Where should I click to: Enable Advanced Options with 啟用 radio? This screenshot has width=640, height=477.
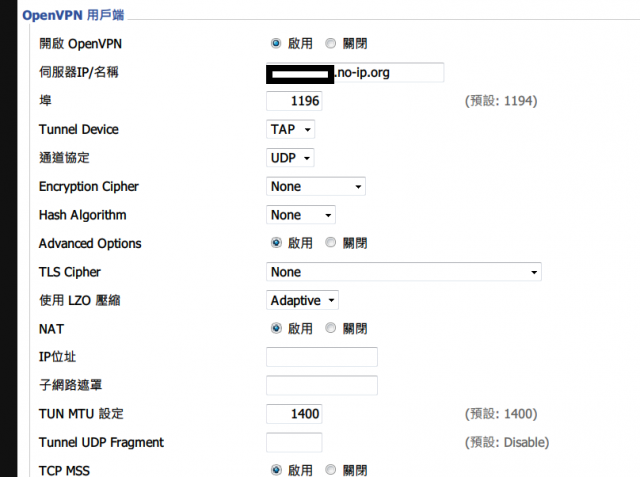point(276,243)
